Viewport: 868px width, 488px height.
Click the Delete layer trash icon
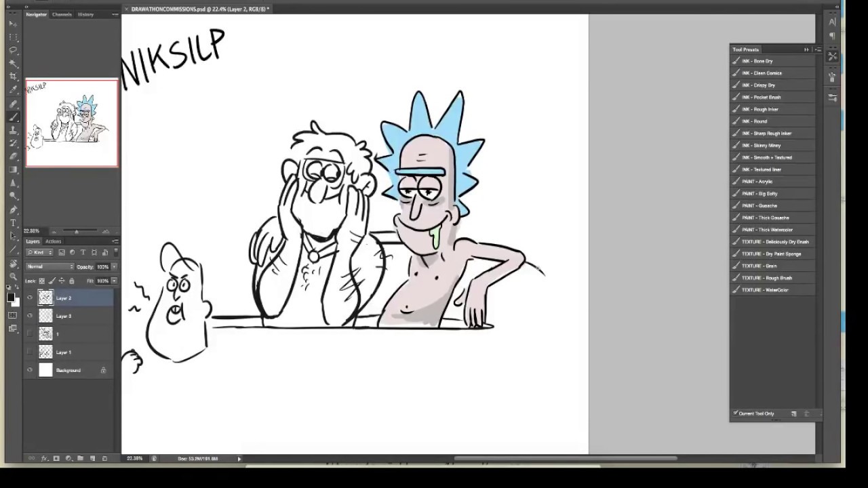click(104, 459)
